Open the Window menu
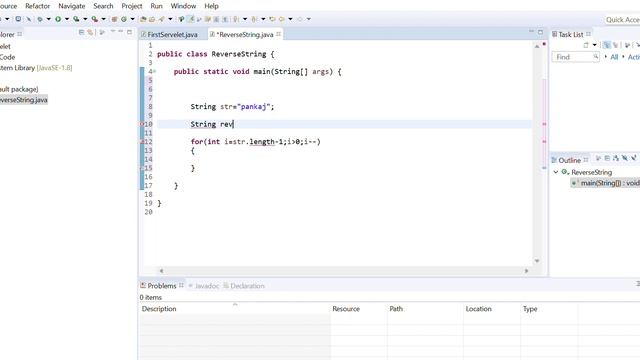Image resolution: width=640 pixels, height=360 pixels. coord(183,6)
